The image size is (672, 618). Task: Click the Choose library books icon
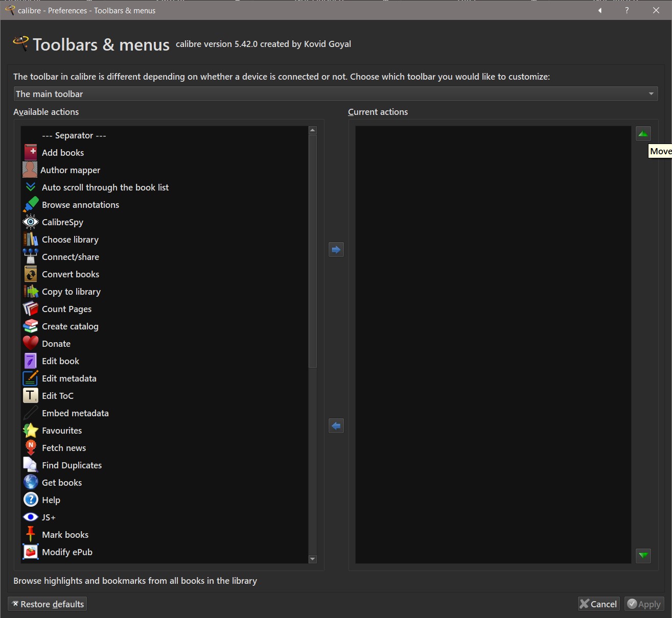tap(31, 239)
